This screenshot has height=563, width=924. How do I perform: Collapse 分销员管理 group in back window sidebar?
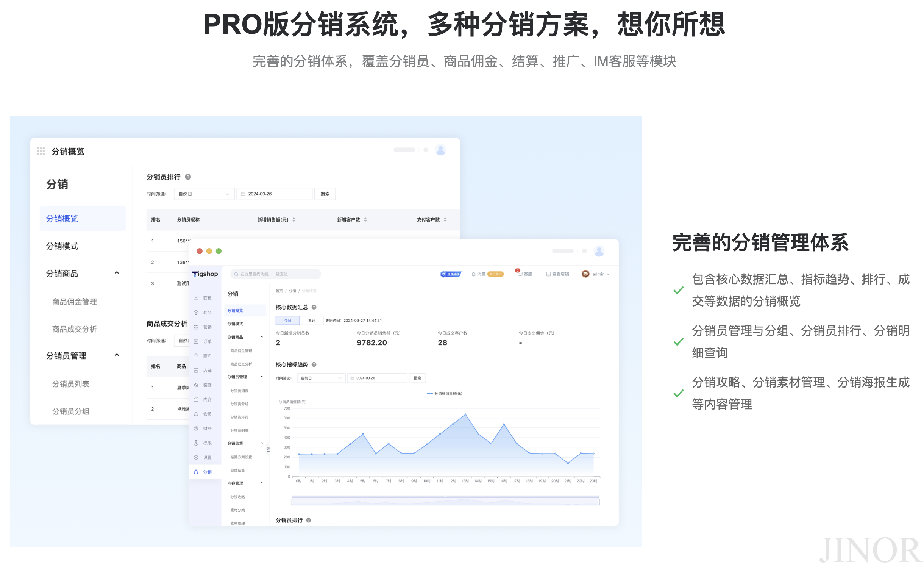[117, 355]
